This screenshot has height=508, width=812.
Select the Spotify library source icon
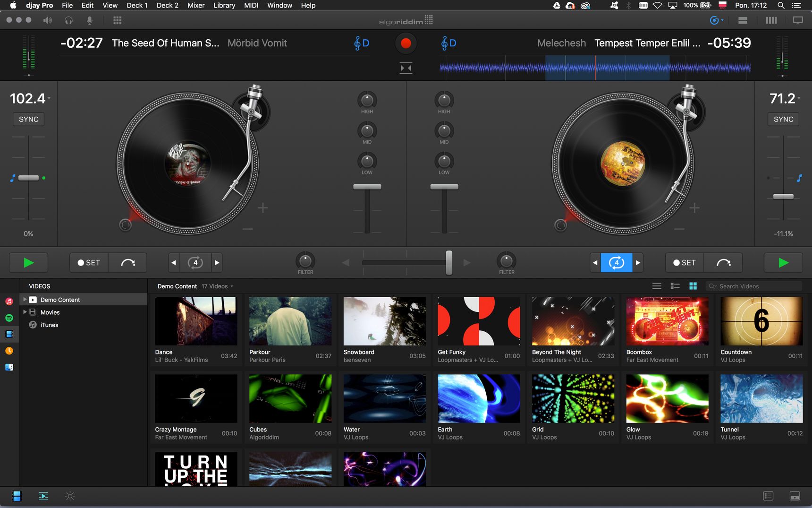click(x=9, y=318)
